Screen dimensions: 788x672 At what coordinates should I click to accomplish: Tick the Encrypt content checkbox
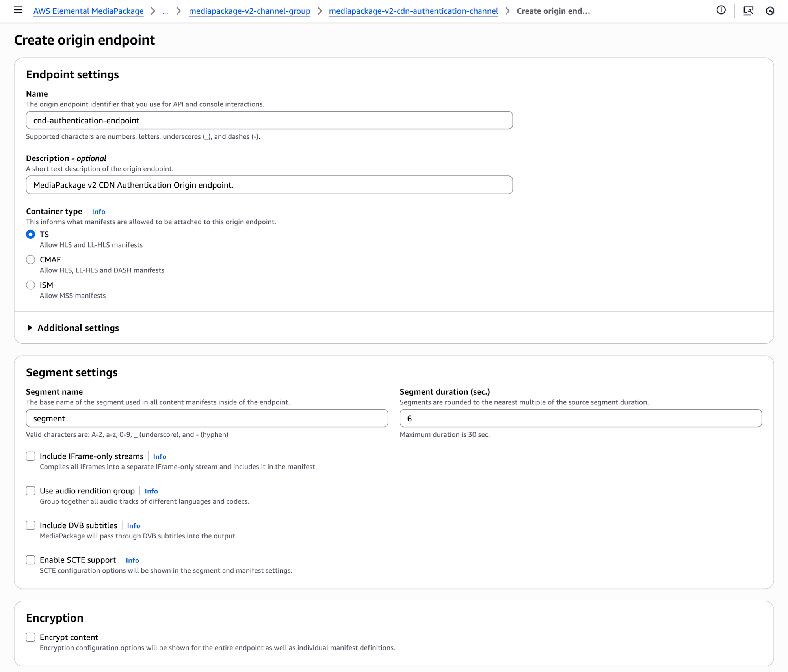tap(31, 637)
